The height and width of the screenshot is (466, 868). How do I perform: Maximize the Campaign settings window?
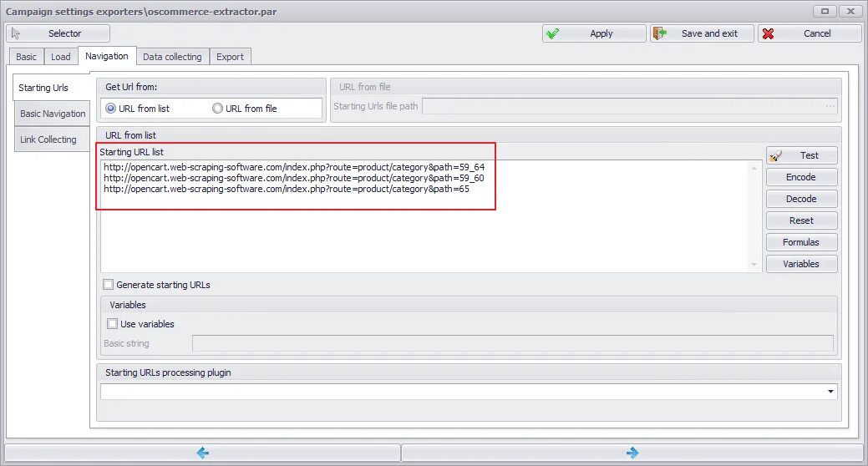825,11
